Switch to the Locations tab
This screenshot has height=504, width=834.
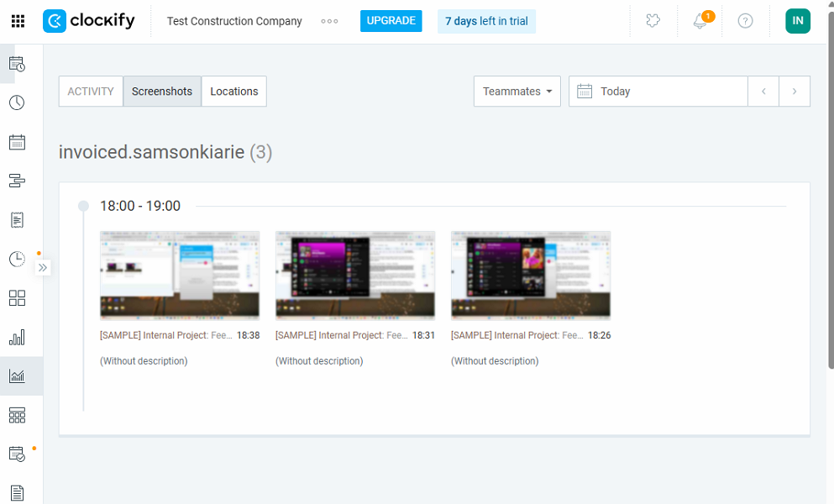point(233,91)
